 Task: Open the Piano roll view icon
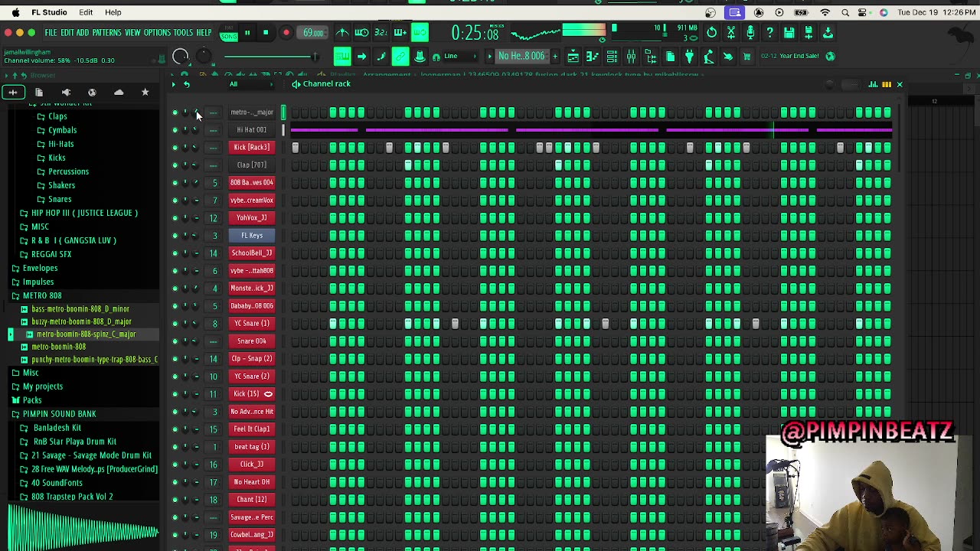[592, 56]
